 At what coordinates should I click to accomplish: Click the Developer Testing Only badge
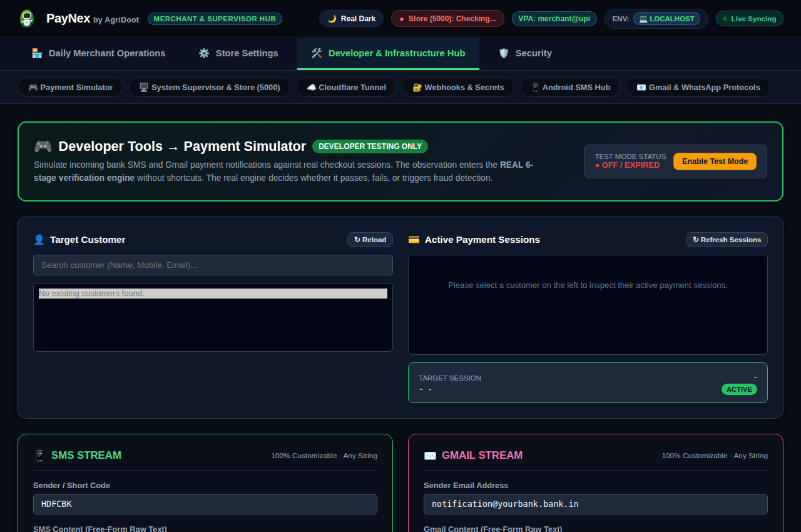click(370, 146)
